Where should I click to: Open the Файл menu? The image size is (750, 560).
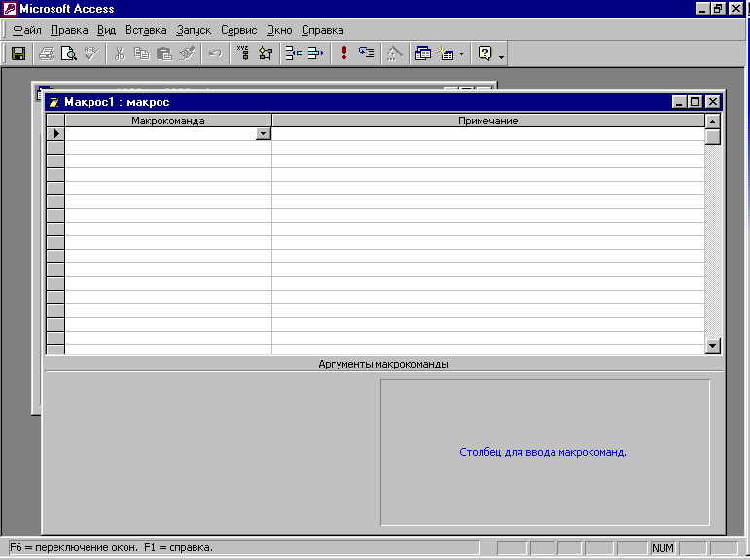click(27, 30)
